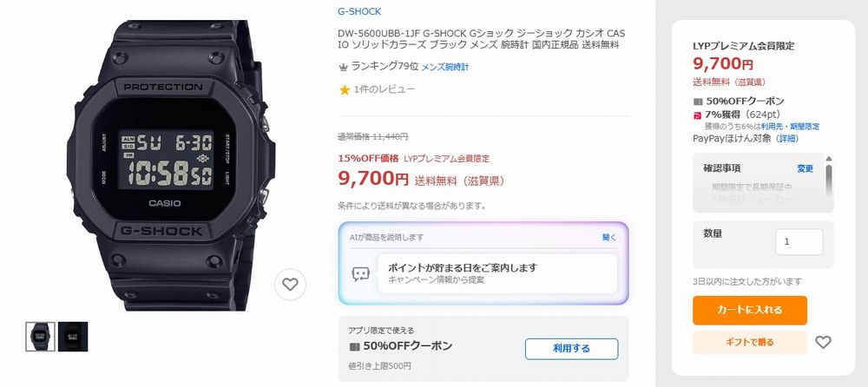Favorite item via heart beside gift button
Screen dimensions: 868x387
click(823, 342)
